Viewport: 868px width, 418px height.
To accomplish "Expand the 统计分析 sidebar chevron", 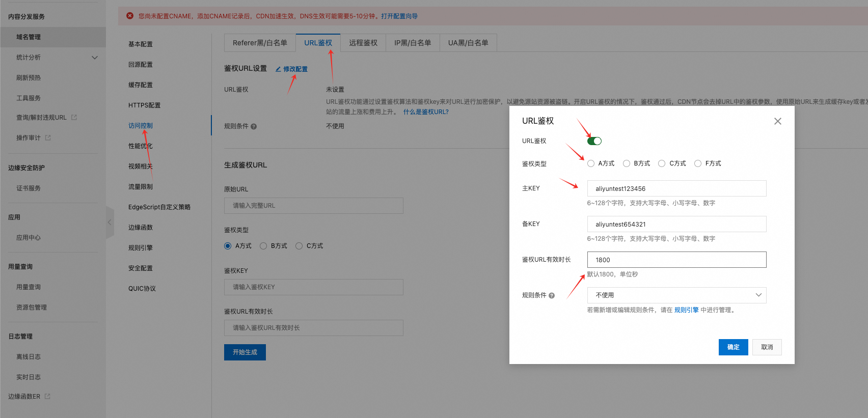I will (94, 58).
